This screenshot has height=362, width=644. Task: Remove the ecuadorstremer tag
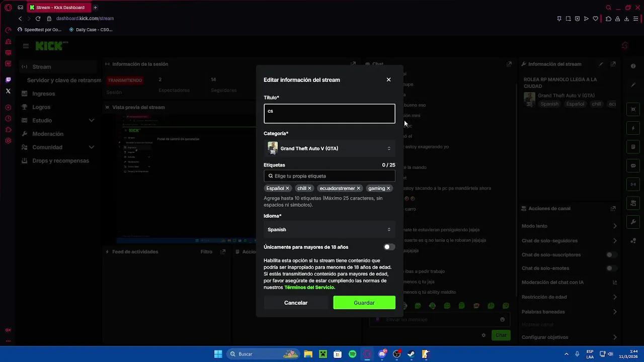point(358,189)
